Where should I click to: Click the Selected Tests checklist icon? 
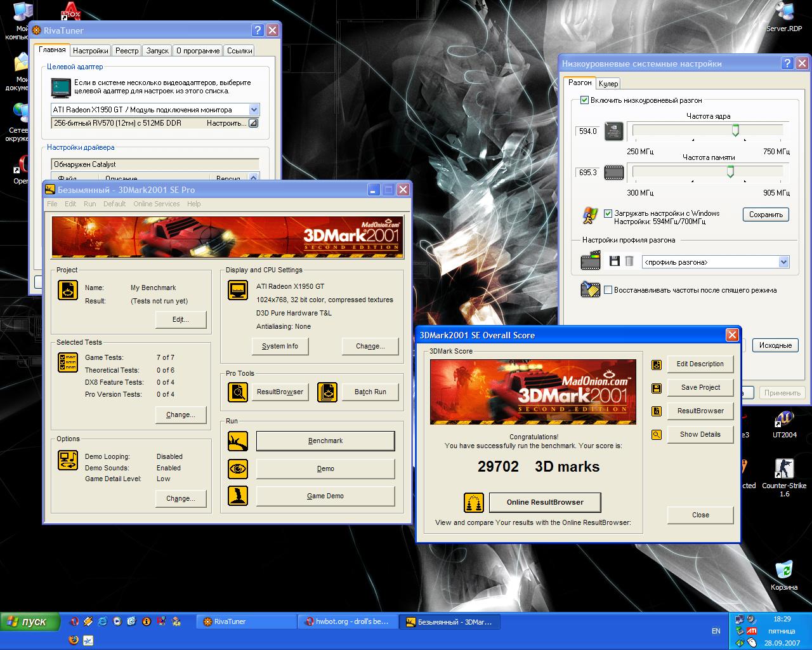pyautogui.click(x=68, y=362)
